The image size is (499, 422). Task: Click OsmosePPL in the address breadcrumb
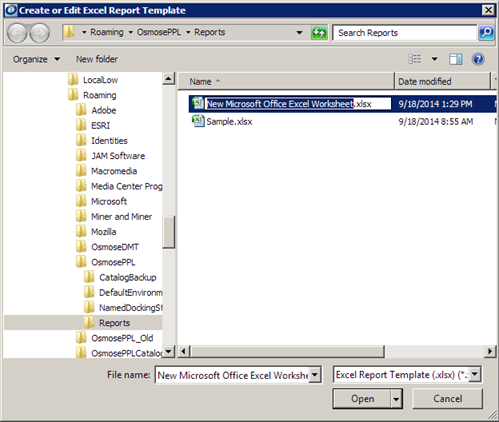(159, 32)
